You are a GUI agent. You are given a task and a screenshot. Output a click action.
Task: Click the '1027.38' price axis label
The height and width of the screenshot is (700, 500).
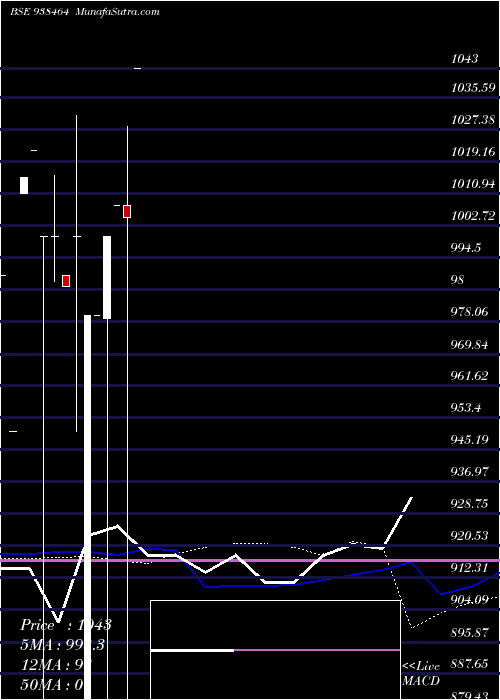coord(473,120)
